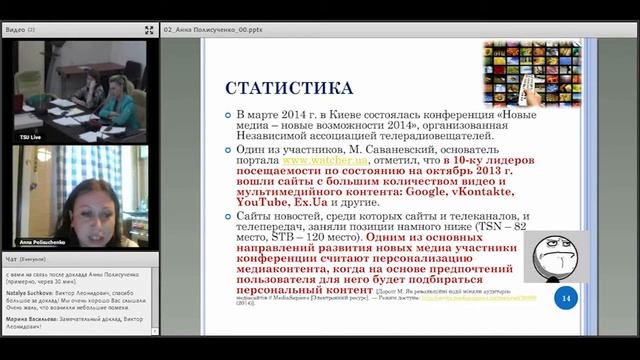The image size is (640, 360).
Task: Click Марина Васильева's chat message
Action: tap(75, 323)
